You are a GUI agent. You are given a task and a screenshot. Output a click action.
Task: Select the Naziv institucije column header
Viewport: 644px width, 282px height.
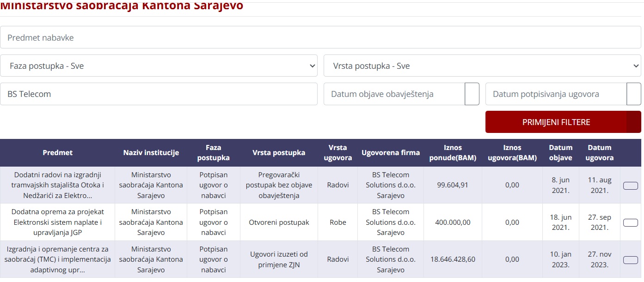pyautogui.click(x=151, y=153)
